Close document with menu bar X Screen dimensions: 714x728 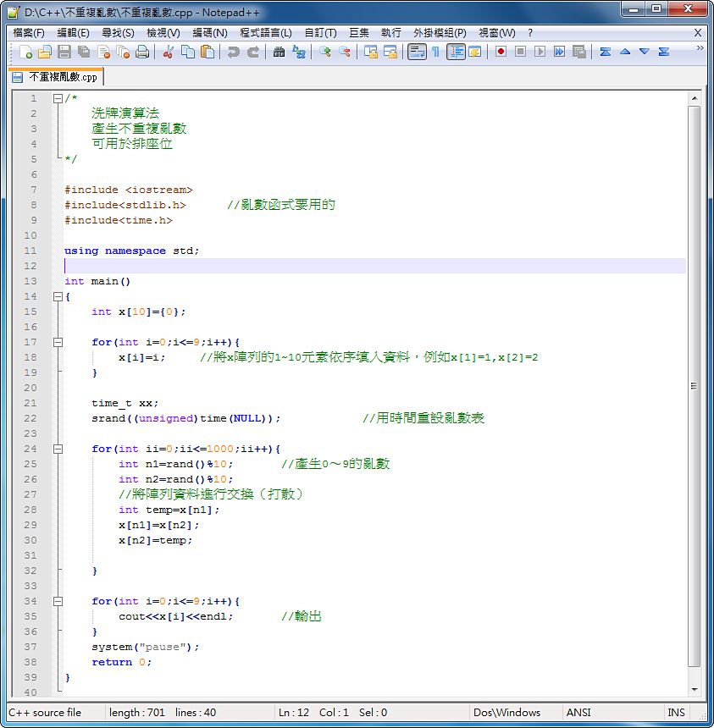point(698,33)
